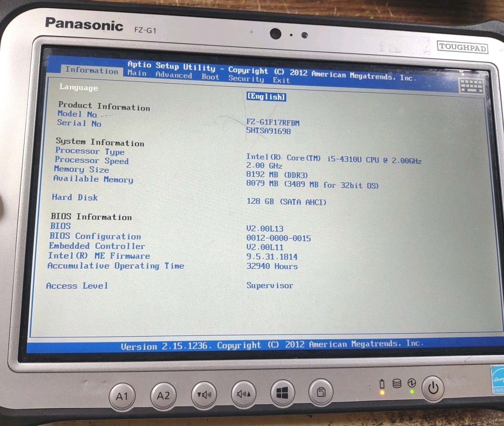Click the Intel Core i5-4310U CPU value
The width and height of the screenshot is (504, 426).
pyautogui.click(x=334, y=159)
